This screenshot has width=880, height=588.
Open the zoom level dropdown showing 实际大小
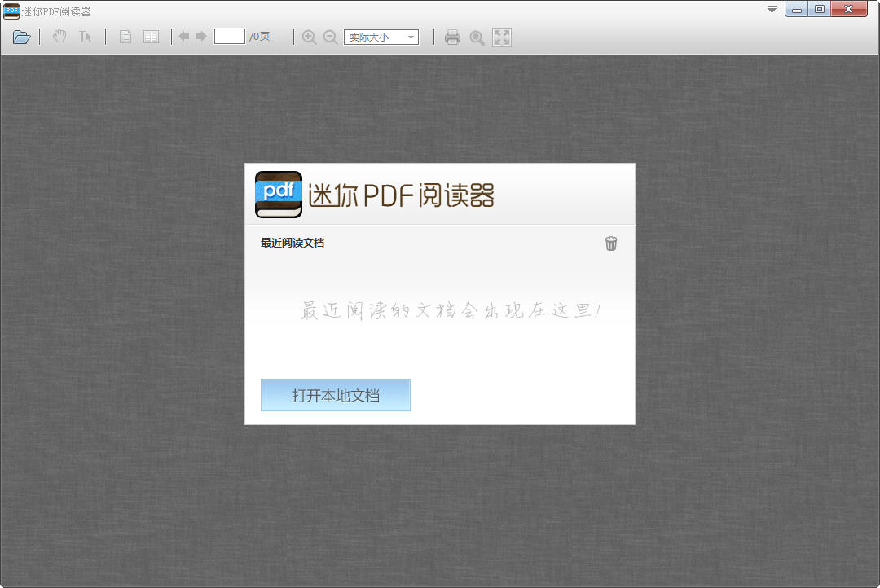381,37
